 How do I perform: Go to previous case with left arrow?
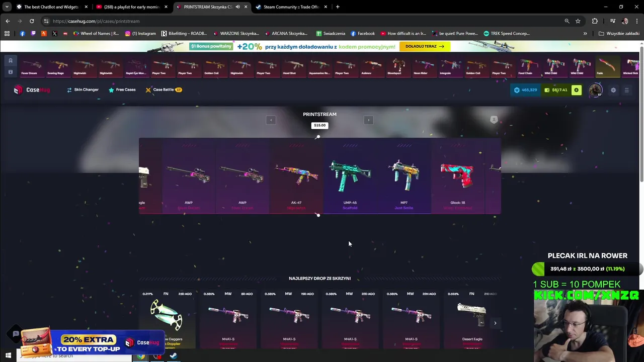(x=271, y=120)
